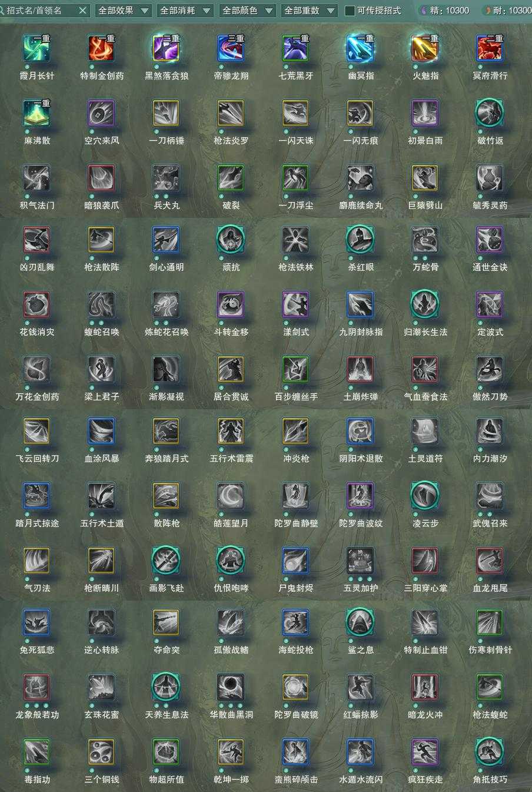This screenshot has width=532, height=792.
Task: Select the 冥府滑行 skill icon
Action: point(490,48)
